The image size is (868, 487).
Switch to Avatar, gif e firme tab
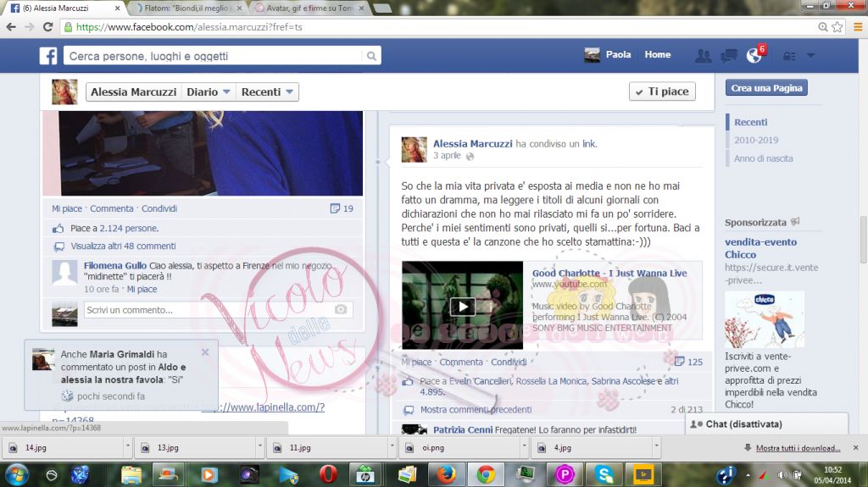click(309, 8)
